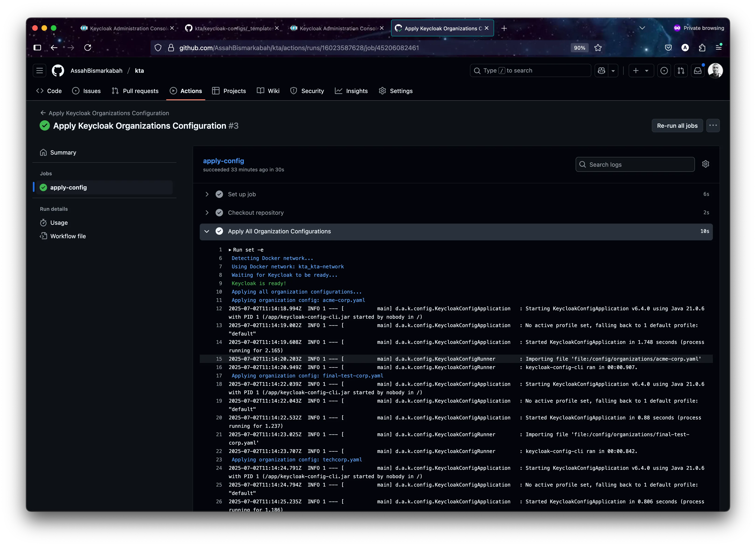Open GitHub global navigation hamburger menu
The width and height of the screenshot is (756, 546).
39,70
